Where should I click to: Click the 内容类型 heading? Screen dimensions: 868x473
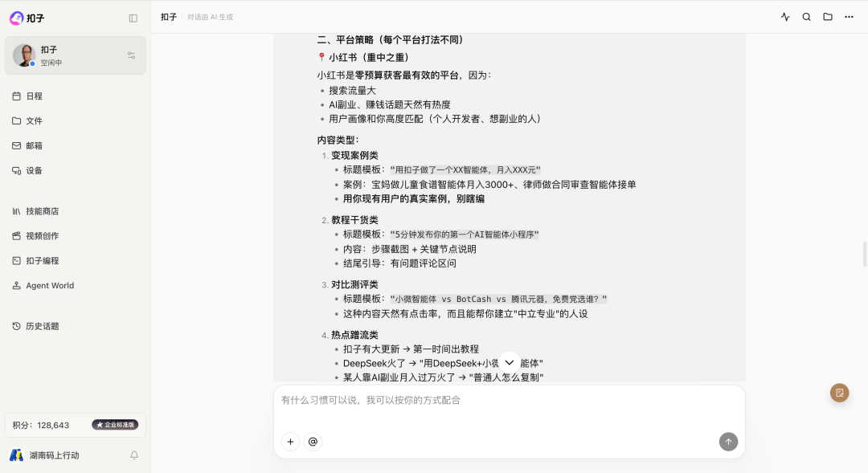tap(338, 140)
